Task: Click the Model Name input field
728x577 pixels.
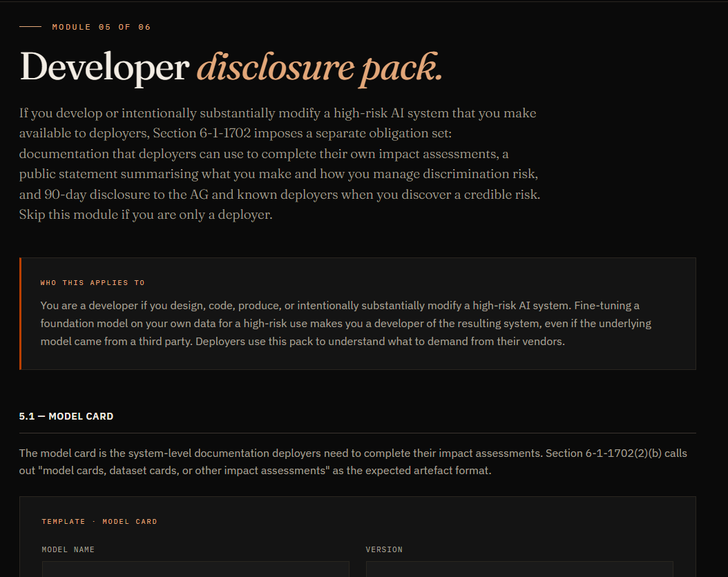Action: [x=195, y=569]
